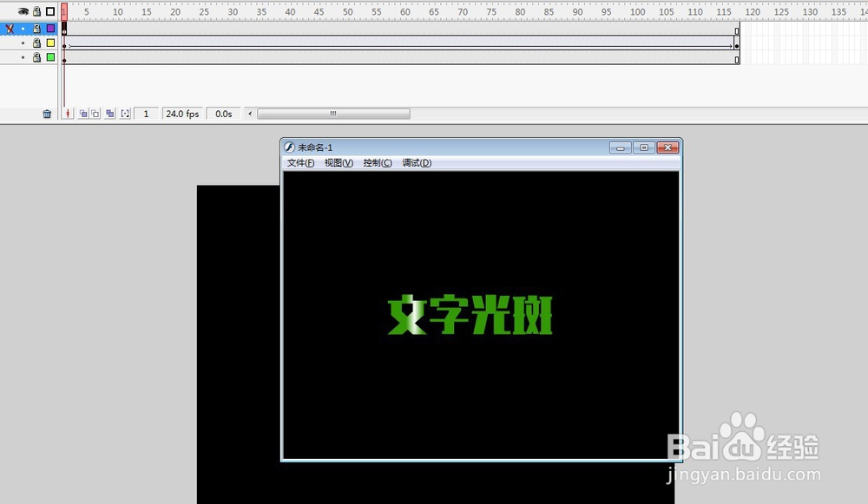Click the Edit Multiple Frames icon

(x=110, y=114)
